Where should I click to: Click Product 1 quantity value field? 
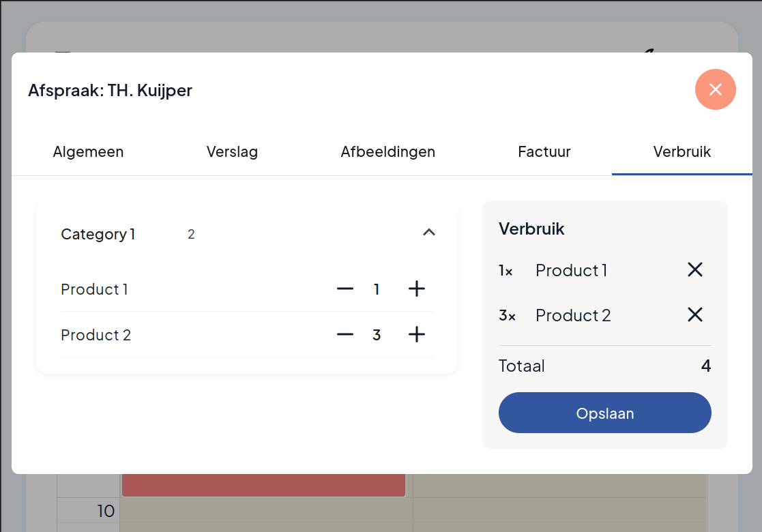pos(377,290)
